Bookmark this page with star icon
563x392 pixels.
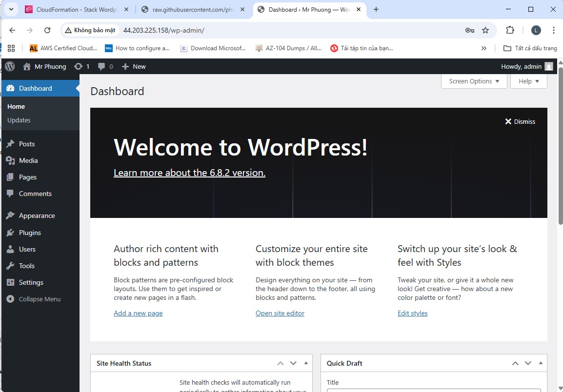point(485,30)
